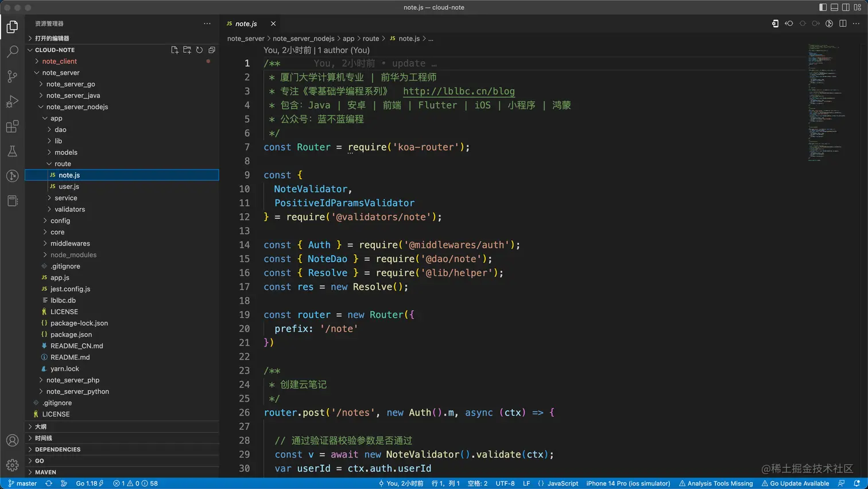Open the GitLens view in activity bar
The width and height of the screenshot is (868, 489).
[x=12, y=176]
